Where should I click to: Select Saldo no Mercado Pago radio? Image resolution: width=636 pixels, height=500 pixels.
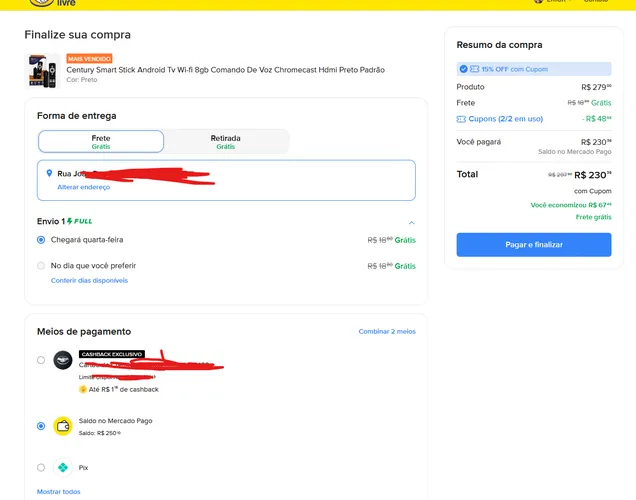click(x=41, y=426)
